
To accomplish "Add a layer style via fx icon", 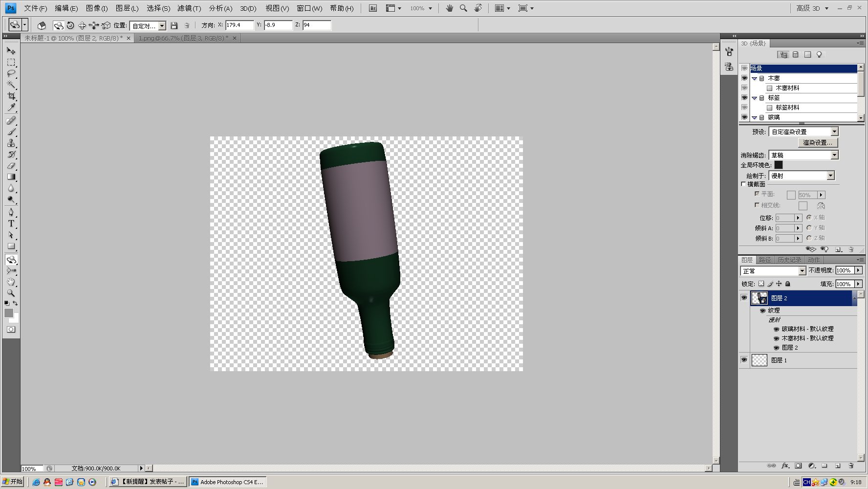I will (x=785, y=466).
